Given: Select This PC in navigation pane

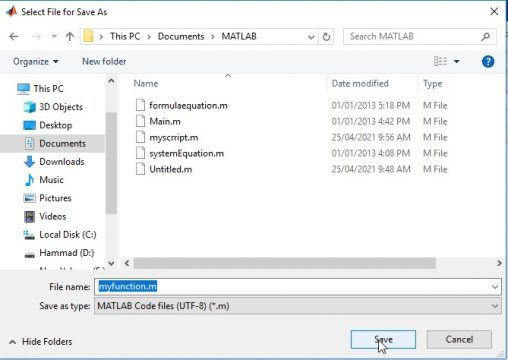Looking at the screenshot, I should pos(48,89).
